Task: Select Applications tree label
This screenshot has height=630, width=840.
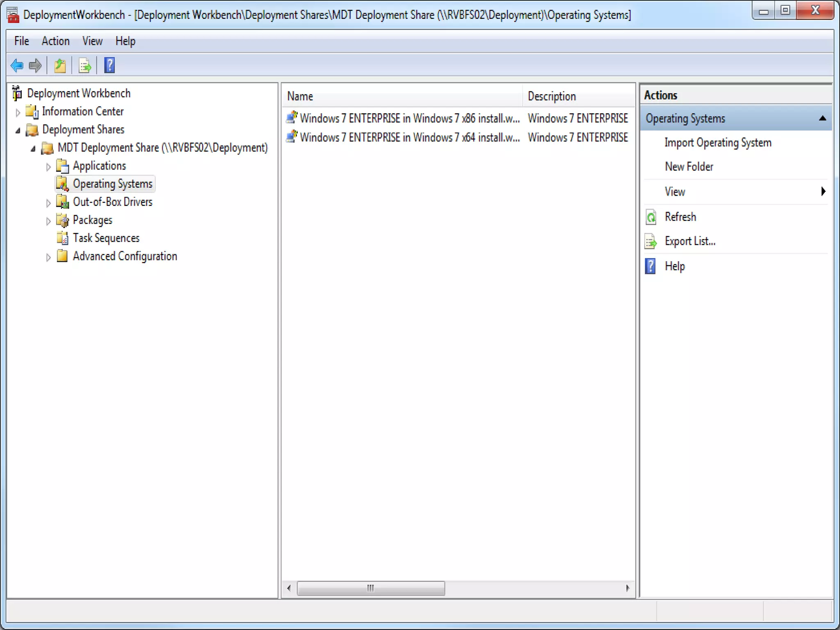Action: pyautogui.click(x=99, y=166)
